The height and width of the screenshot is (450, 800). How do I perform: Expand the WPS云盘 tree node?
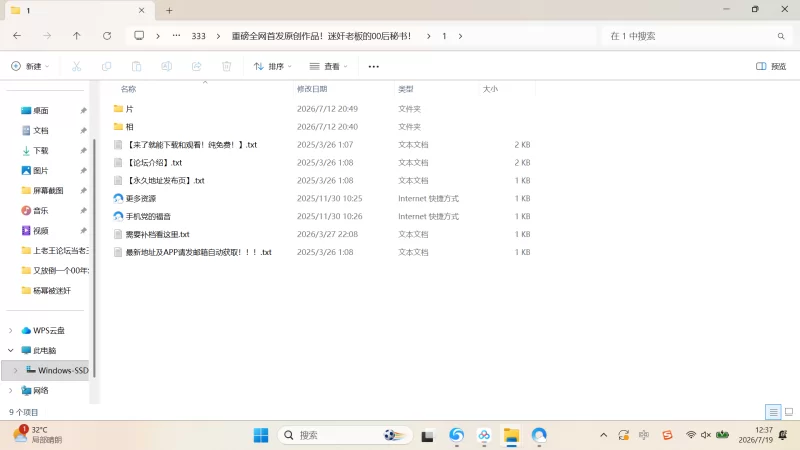pyautogui.click(x=11, y=331)
